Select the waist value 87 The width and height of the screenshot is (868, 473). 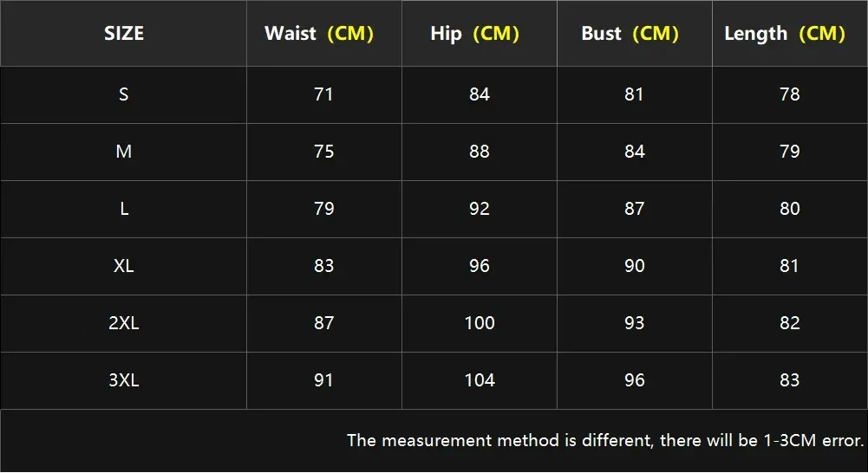point(323,323)
